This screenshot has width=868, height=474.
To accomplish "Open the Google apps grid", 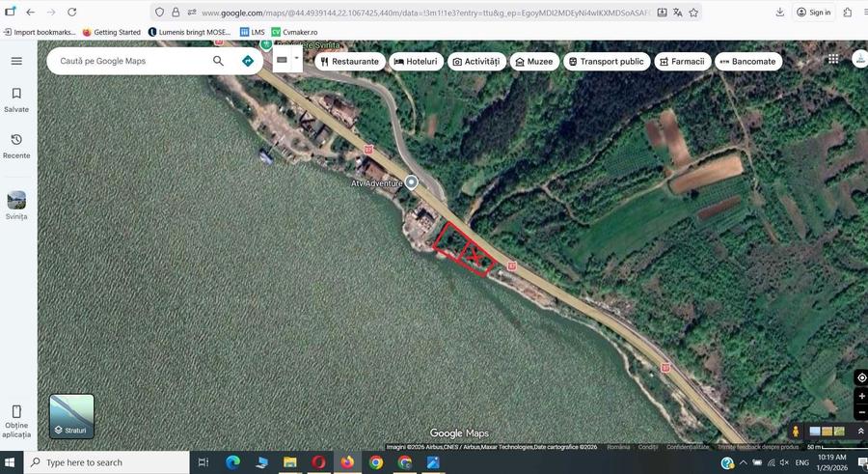I will click(833, 59).
